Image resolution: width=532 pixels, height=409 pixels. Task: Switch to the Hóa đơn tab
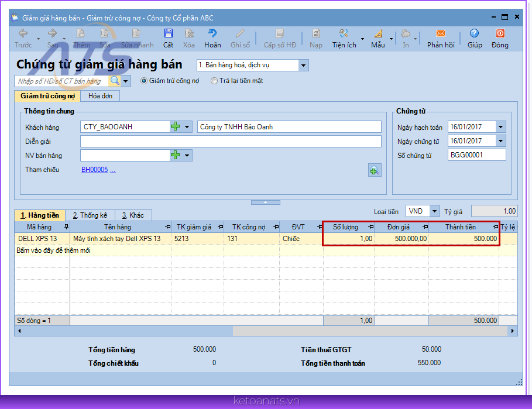[100, 96]
